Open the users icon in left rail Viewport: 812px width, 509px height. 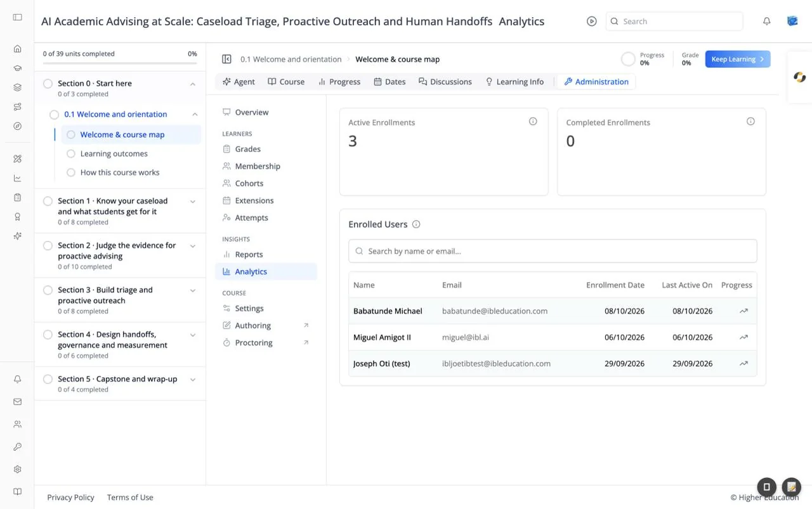[17, 424]
